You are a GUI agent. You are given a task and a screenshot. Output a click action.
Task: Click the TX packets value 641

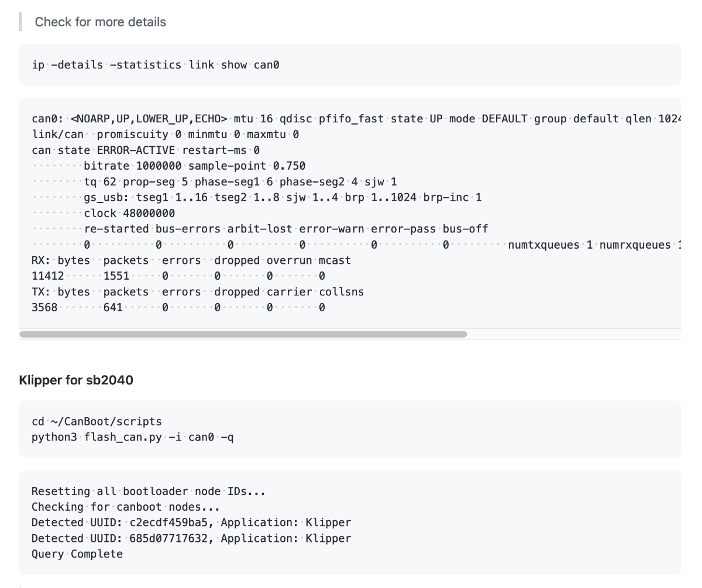[x=113, y=308]
